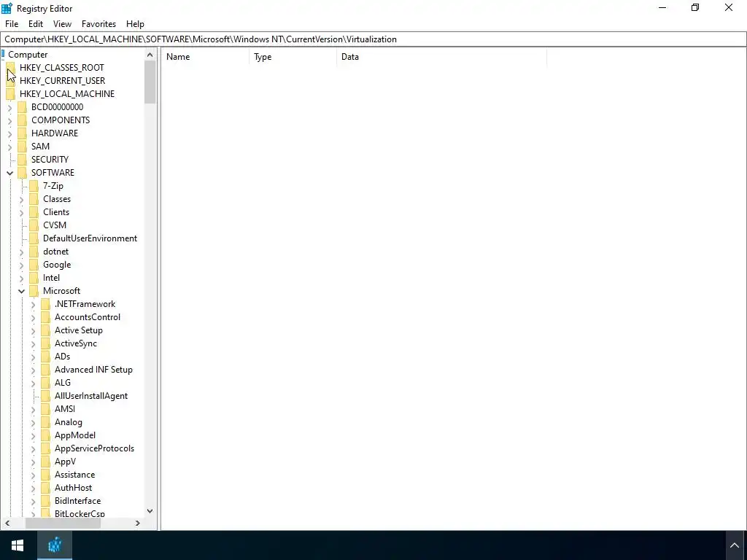
Task: Open the Windows Start menu
Action: tap(18, 545)
